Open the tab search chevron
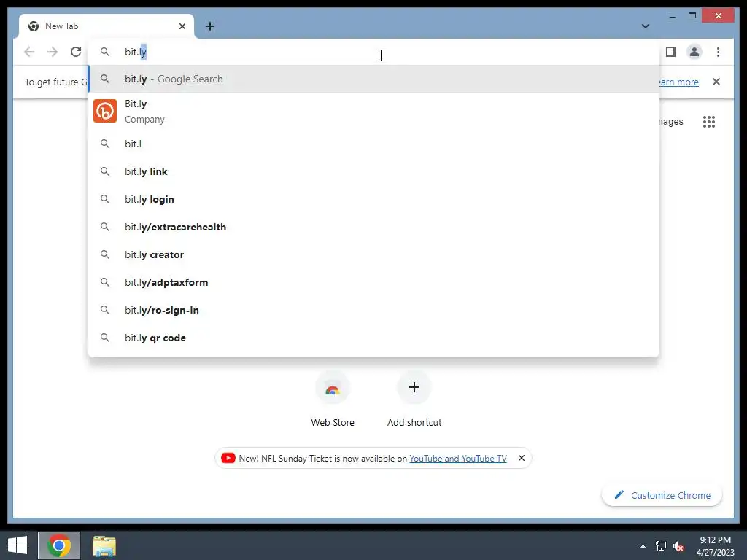Image resolution: width=747 pixels, height=560 pixels. pyautogui.click(x=646, y=26)
